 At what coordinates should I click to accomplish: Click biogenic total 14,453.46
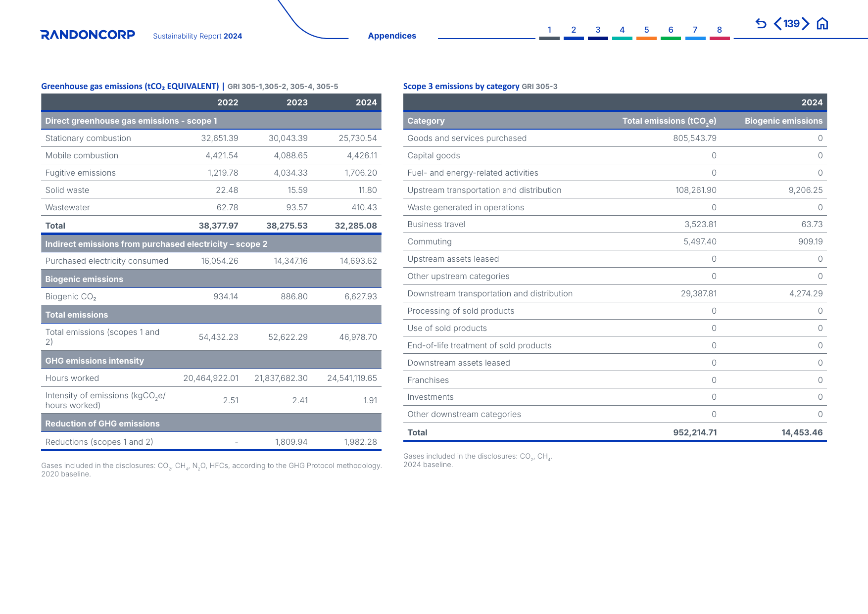coord(802,432)
